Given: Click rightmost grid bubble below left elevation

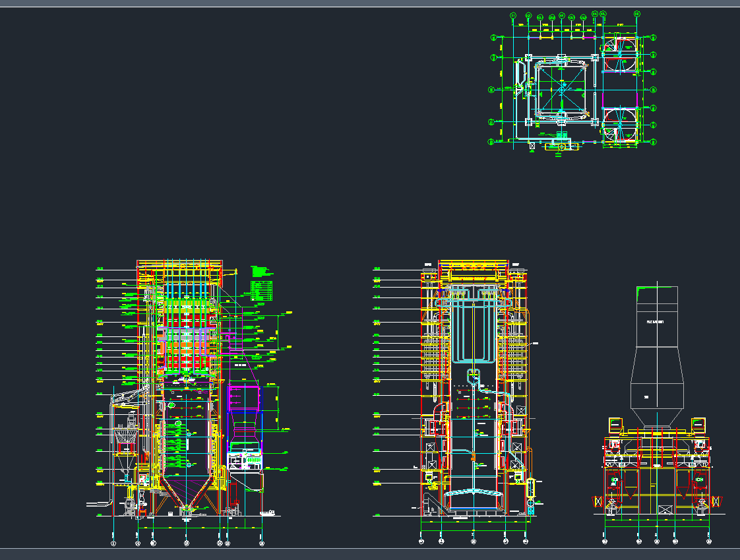Looking at the screenshot, I should pyautogui.click(x=262, y=543).
